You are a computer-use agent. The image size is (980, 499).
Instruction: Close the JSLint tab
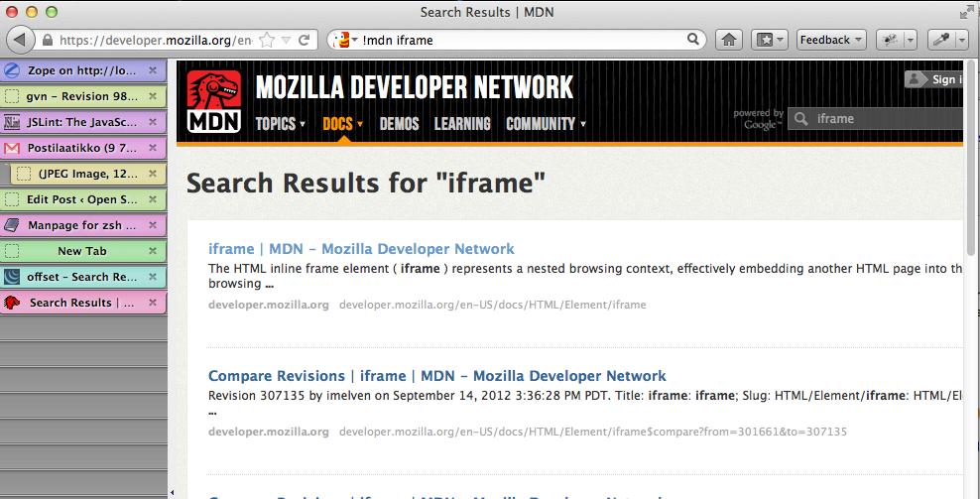click(153, 122)
